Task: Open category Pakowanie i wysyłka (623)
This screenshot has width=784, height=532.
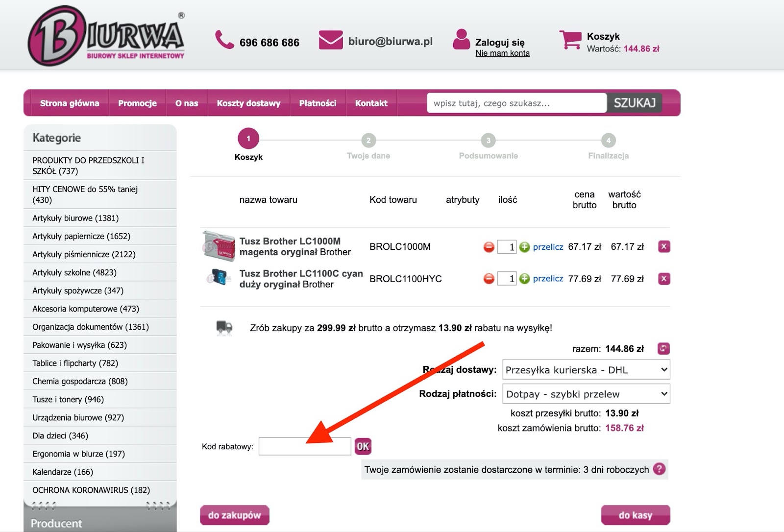Action: click(100, 345)
